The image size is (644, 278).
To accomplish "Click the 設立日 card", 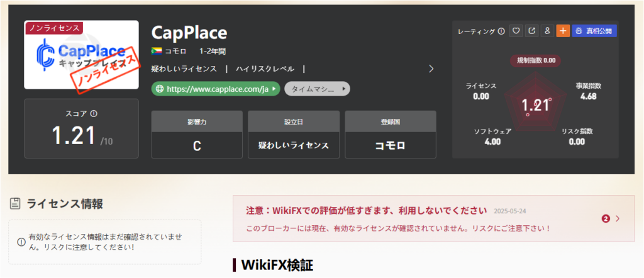I will click(x=294, y=134).
